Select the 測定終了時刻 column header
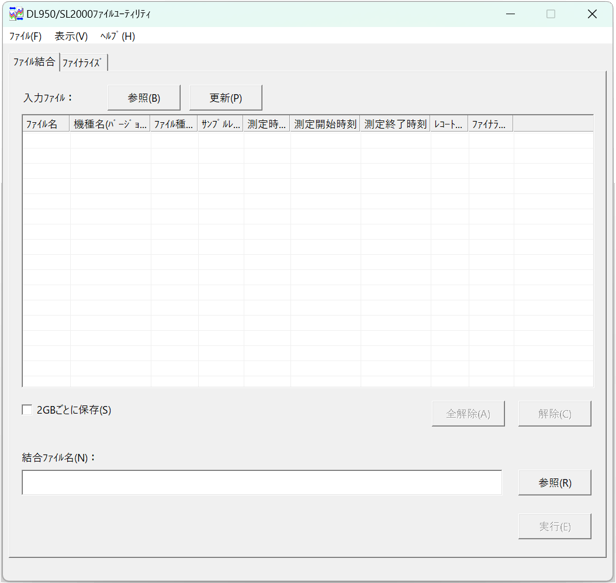 pyautogui.click(x=395, y=125)
